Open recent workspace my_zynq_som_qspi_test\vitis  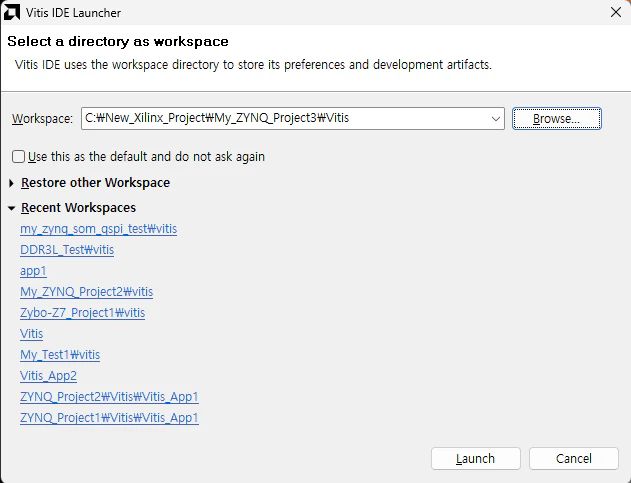99,229
